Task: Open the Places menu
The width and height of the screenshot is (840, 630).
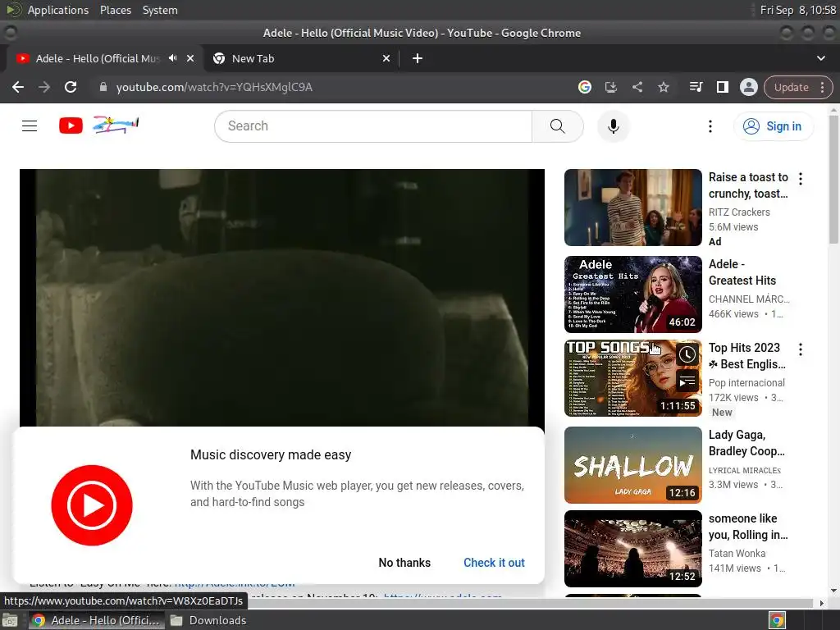Action: 115,10
